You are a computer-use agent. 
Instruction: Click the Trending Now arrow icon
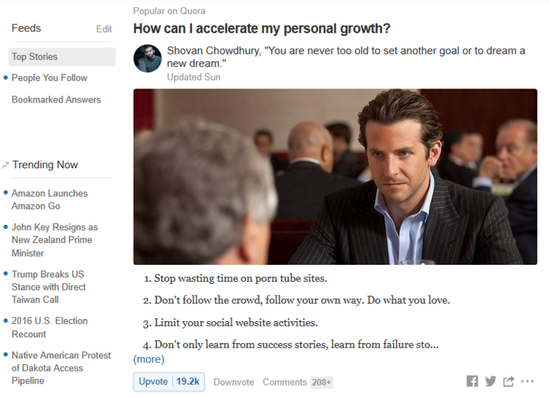pyautogui.click(x=5, y=165)
